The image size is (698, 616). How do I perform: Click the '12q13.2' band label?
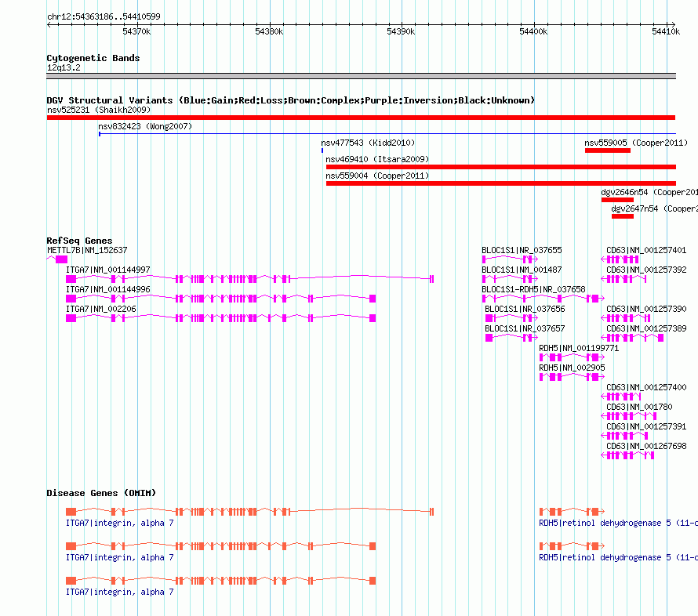click(64, 67)
